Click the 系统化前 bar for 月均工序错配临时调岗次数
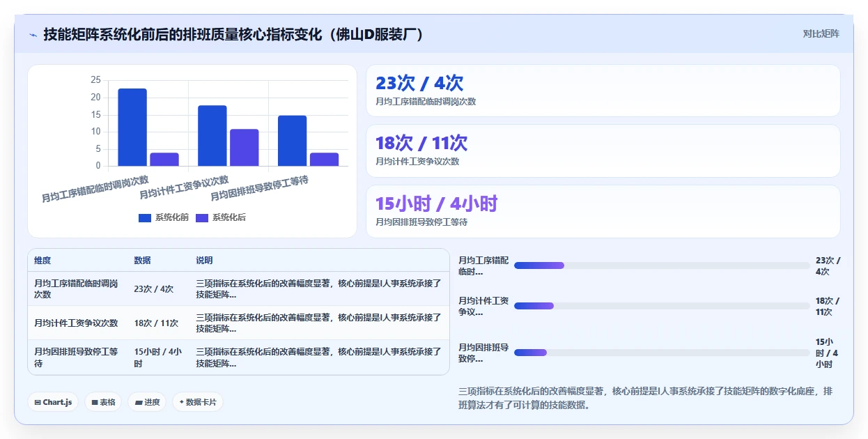The width and height of the screenshot is (868, 439). (x=132, y=128)
